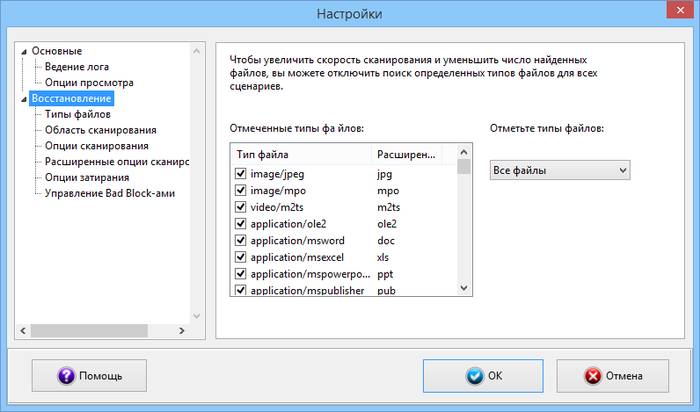Click the blue checkmark icon on OK
Screen dimensions: 700x412
[x=474, y=376]
